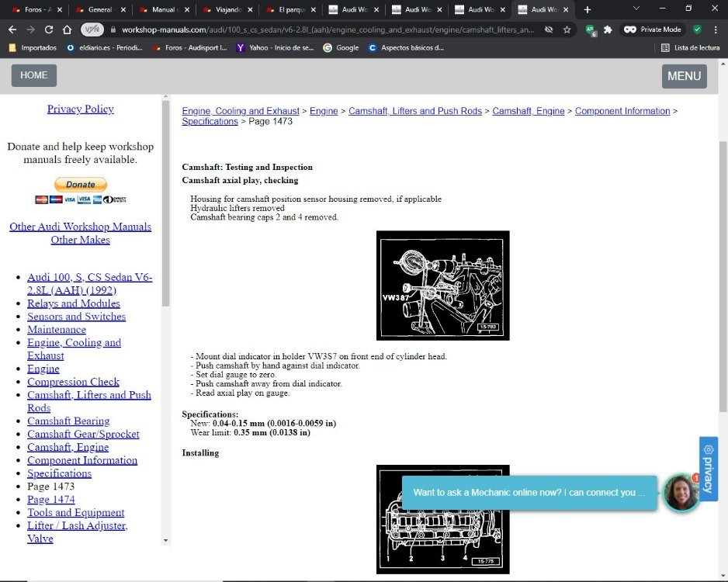Open Maintenance in sidebar
The height and width of the screenshot is (582, 728).
(x=56, y=329)
